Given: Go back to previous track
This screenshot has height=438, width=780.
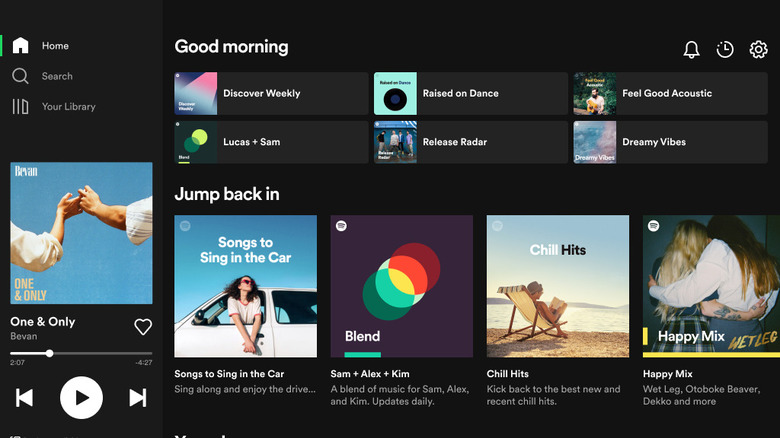Looking at the screenshot, I should click(24, 398).
